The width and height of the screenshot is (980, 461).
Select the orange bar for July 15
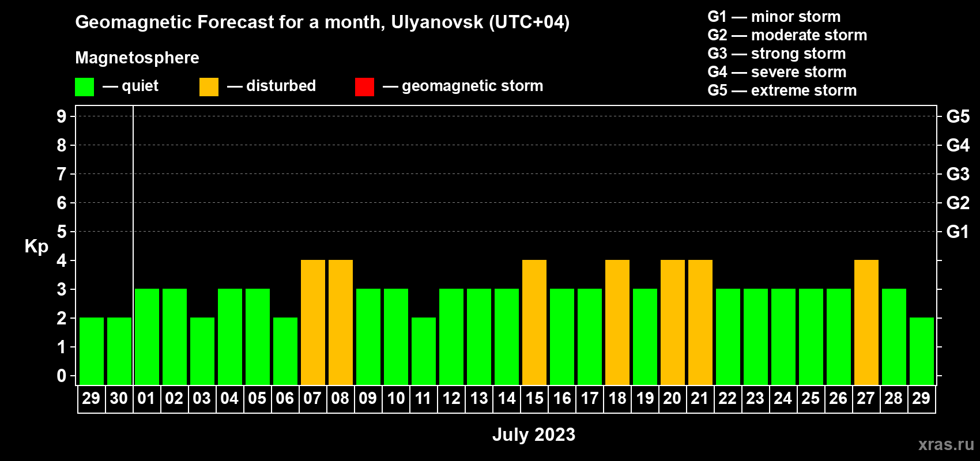(x=534, y=323)
